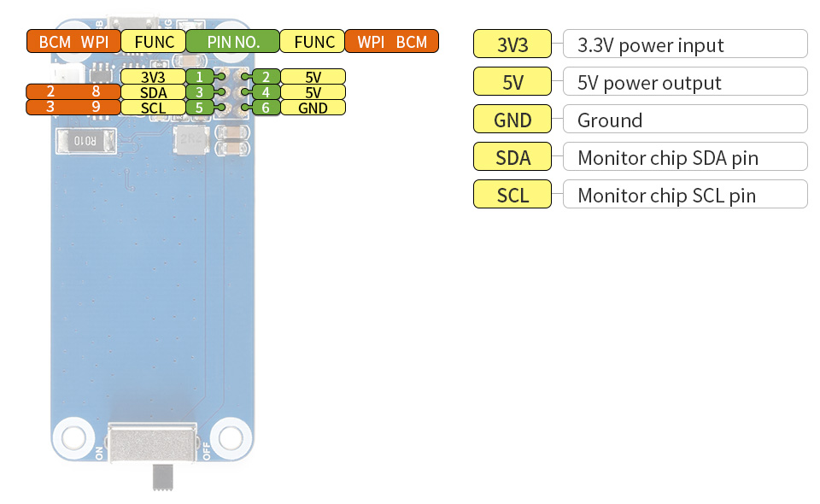Select the right orange WPI BCM header

391,41
